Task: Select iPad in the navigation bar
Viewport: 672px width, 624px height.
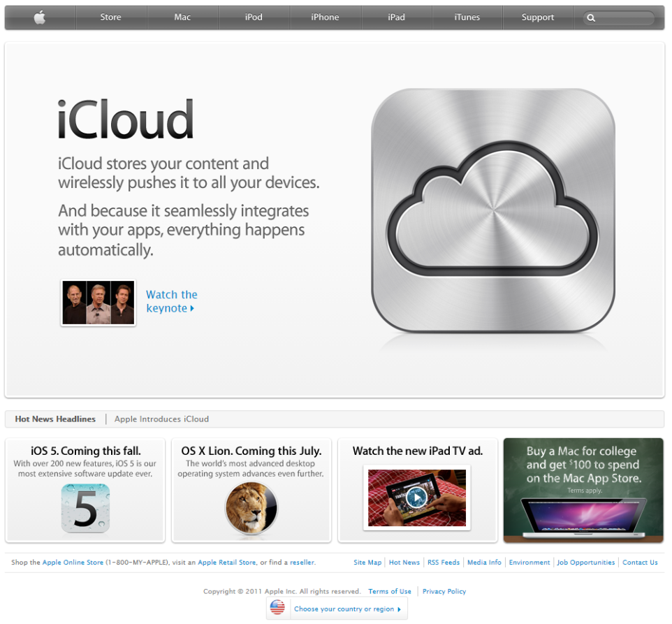Action: pos(397,17)
